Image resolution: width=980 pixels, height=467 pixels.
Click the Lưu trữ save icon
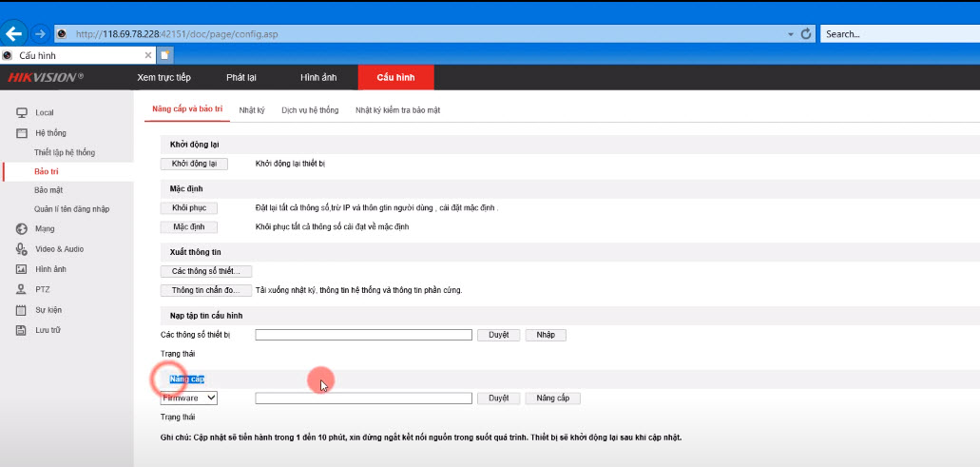tap(21, 330)
